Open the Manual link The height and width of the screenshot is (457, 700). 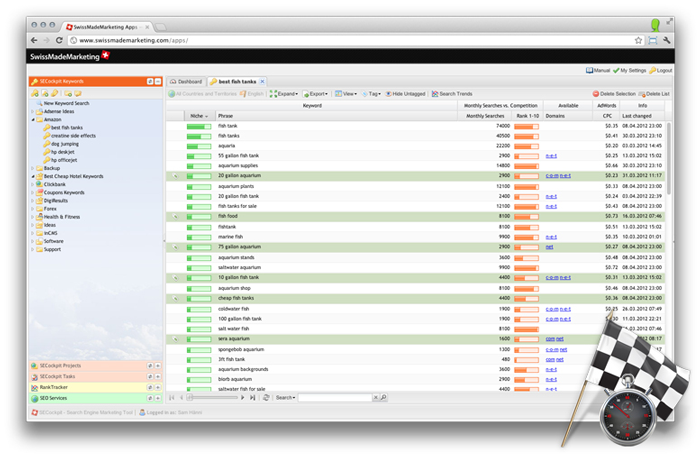click(x=598, y=71)
